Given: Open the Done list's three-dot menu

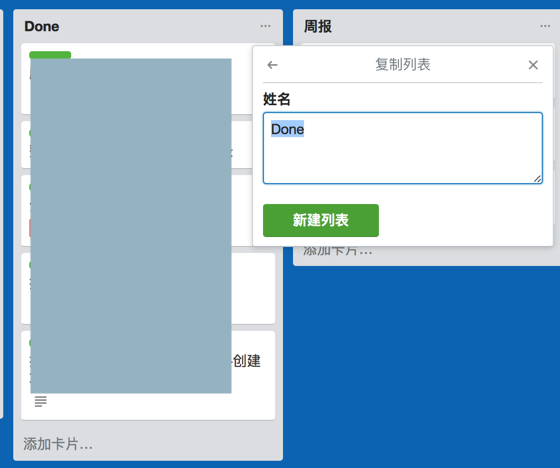Looking at the screenshot, I should click(x=265, y=26).
